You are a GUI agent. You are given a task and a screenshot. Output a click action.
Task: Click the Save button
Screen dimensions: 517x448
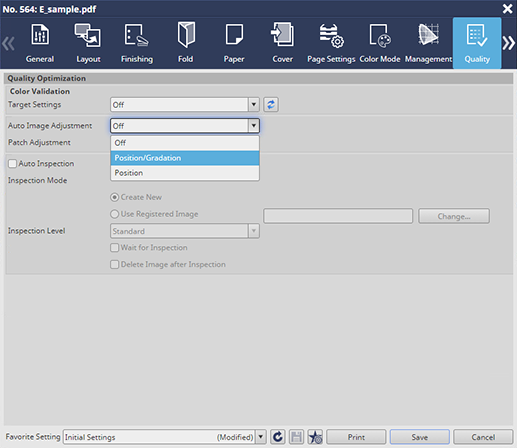click(420, 437)
